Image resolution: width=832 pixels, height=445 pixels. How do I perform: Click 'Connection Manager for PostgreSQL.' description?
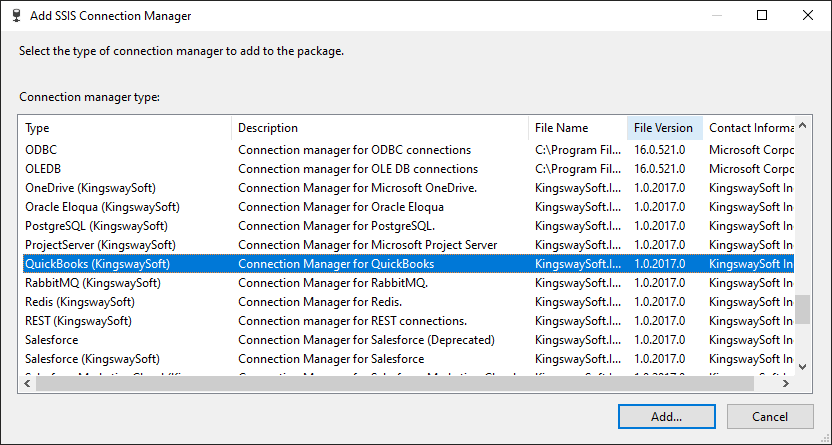pos(336,226)
